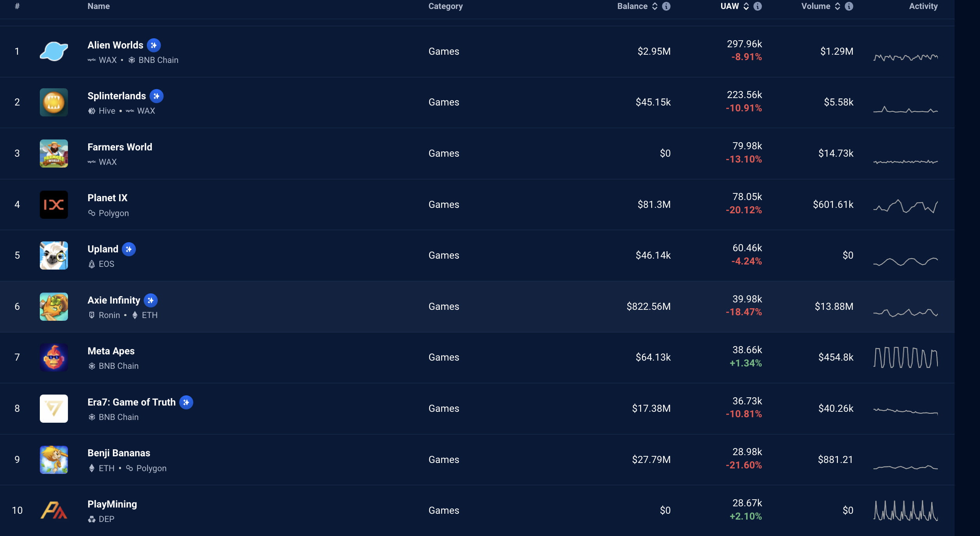Click the Alien Worlds game icon

(x=54, y=51)
